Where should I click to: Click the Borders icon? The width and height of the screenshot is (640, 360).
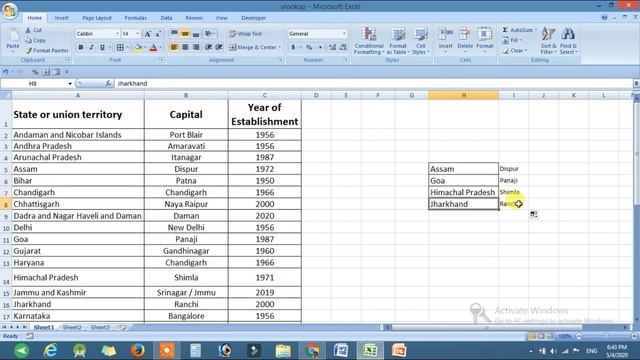point(120,48)
